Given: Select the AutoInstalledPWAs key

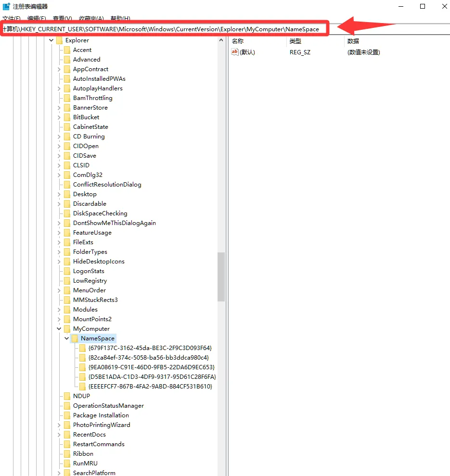Looking at the screenshot, I should (x=99, y=79).
